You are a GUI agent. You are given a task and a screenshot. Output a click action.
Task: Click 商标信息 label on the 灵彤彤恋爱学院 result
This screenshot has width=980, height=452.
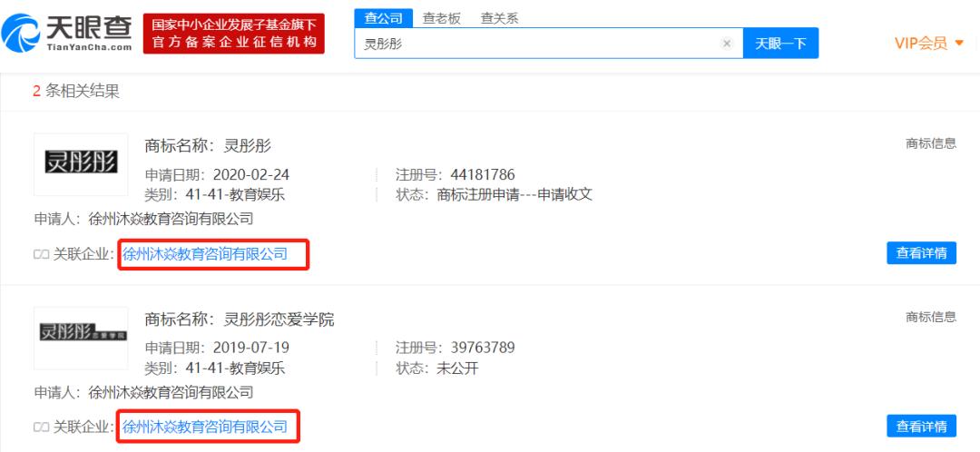(x=931, y=317)
